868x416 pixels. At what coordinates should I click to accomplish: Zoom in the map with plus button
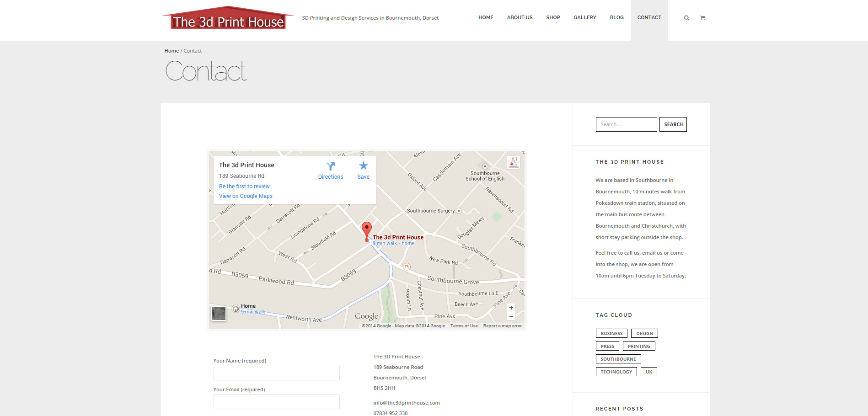tap(511, 308)
